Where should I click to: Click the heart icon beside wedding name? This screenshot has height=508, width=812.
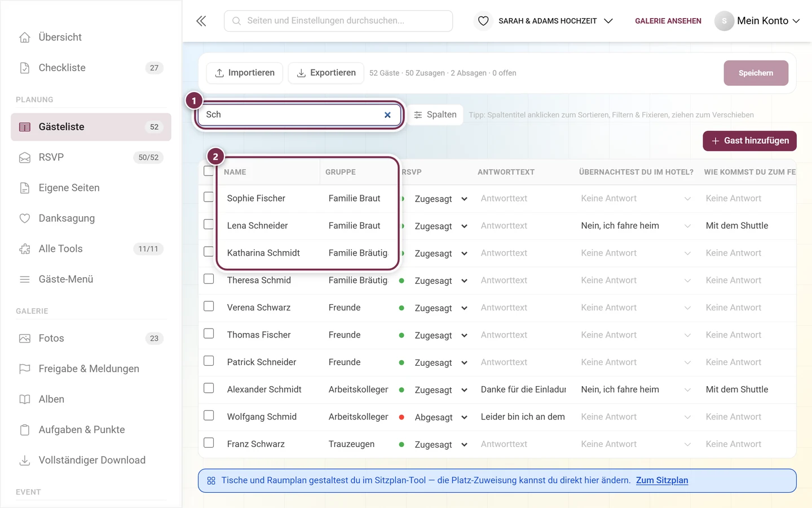point(483,21)
